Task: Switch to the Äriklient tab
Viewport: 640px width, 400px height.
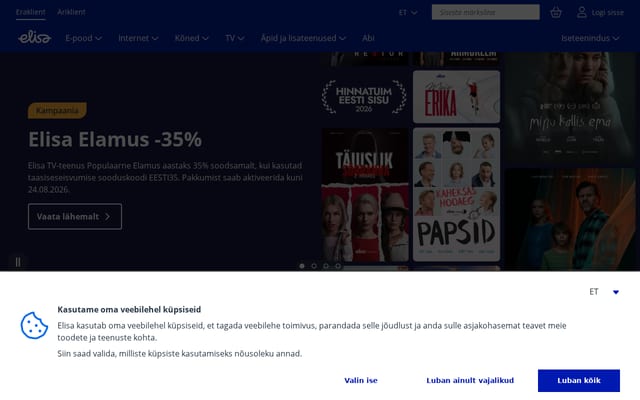Action: 71,12
